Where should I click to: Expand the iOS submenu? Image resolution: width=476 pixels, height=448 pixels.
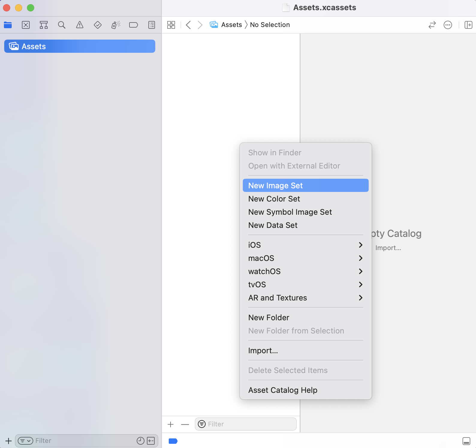point(305,245)
